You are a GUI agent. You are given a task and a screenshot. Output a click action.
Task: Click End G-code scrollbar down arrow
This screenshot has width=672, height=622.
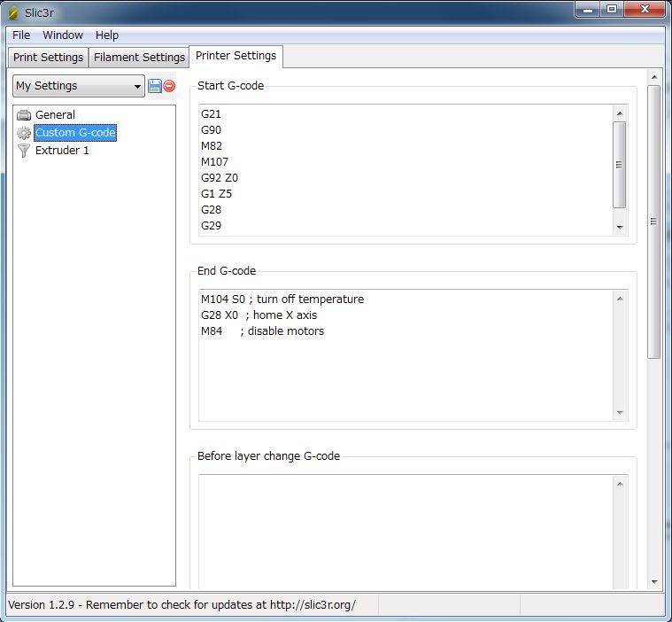(x=620, y=412)
